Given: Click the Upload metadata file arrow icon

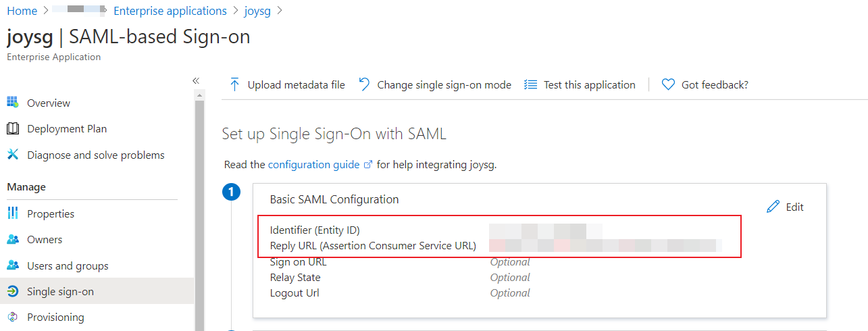Looking at the screenshot, I should click(234, 84).
